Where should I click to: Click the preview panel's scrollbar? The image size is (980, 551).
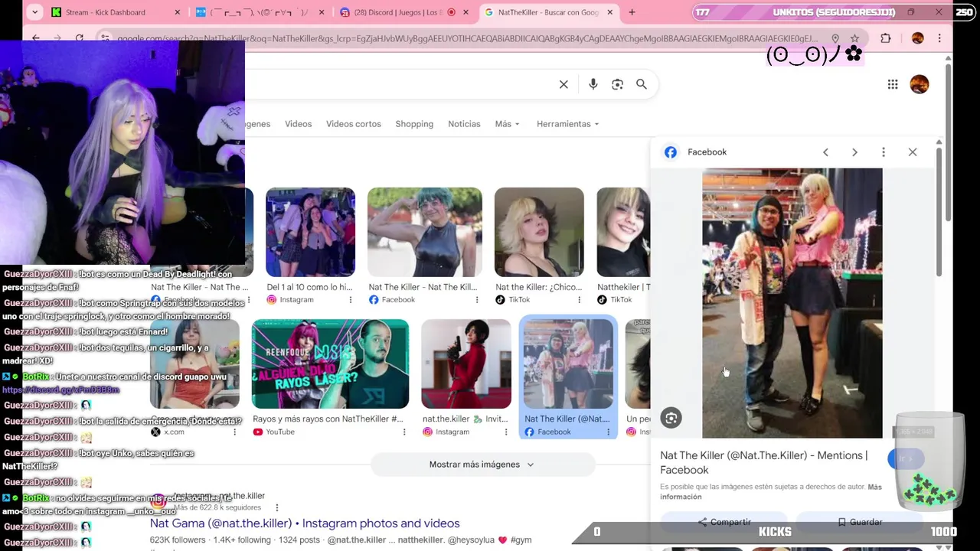pyautogui.click(x=939, y=211)
